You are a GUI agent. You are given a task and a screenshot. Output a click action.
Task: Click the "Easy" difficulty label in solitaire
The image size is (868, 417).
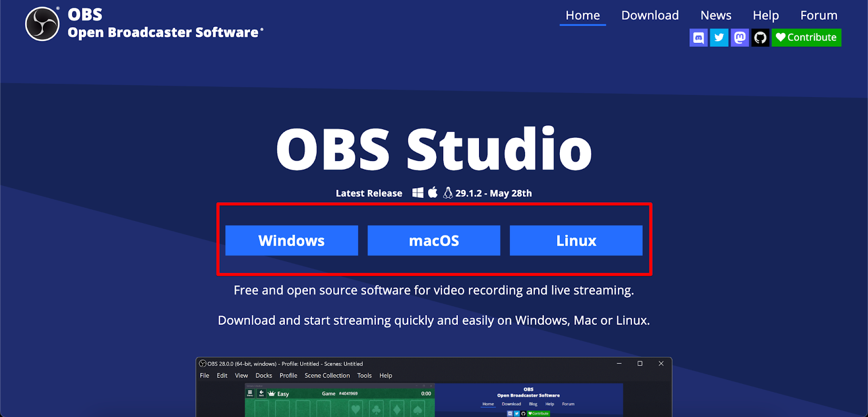[283, 394]
